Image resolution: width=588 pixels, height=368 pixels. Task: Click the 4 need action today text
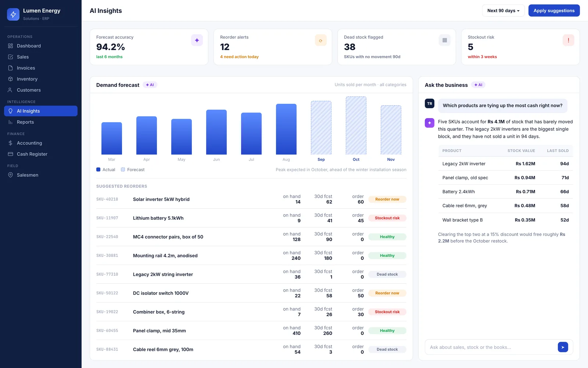pyautogui.click(x=239, y=57)
